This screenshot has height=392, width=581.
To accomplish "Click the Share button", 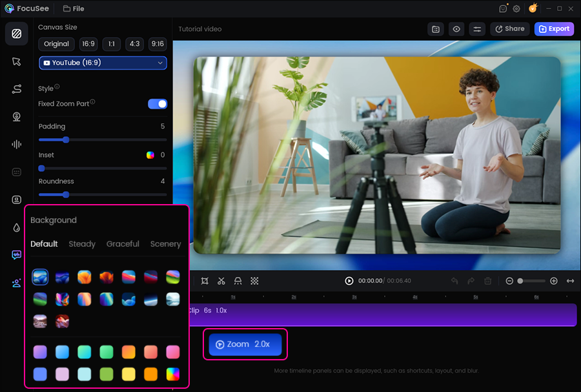I will (x=509, y=29).
